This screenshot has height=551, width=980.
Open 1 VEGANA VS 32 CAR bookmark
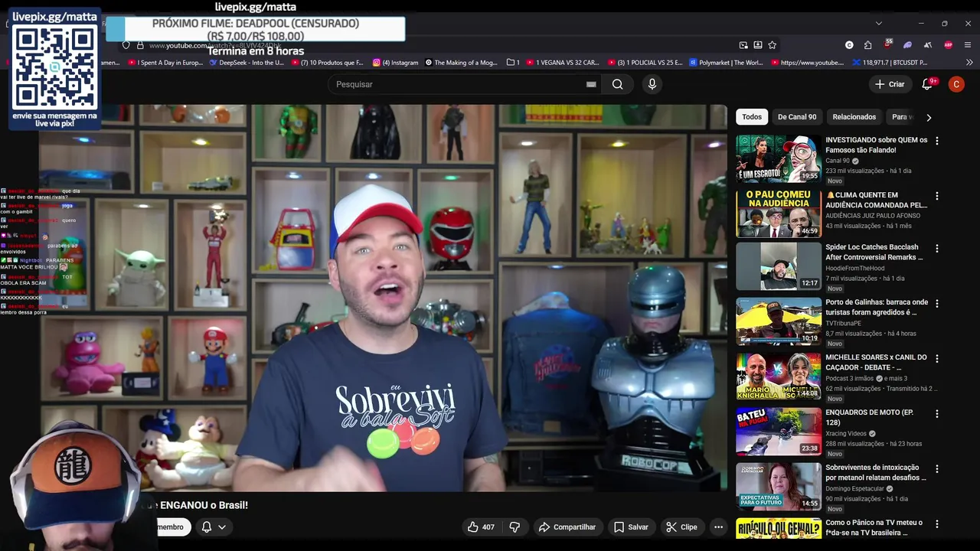pos(563,63)
